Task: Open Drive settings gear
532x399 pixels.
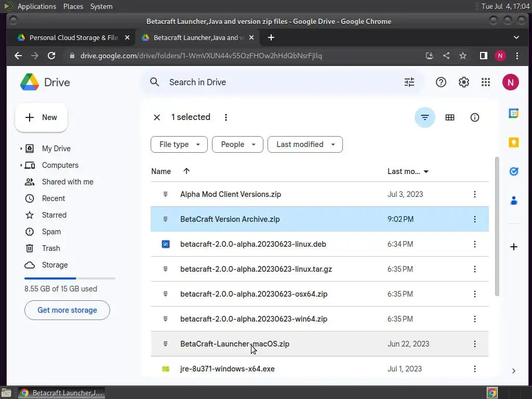Action: pos(463,82)
